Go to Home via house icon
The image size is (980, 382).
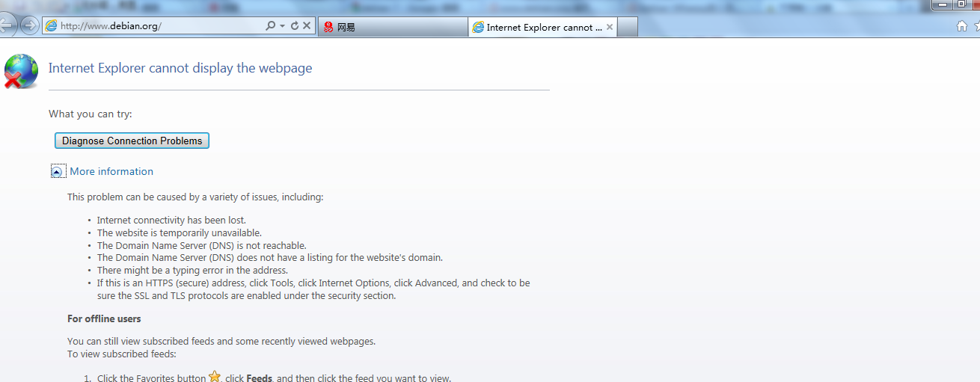tap(962, 26)
